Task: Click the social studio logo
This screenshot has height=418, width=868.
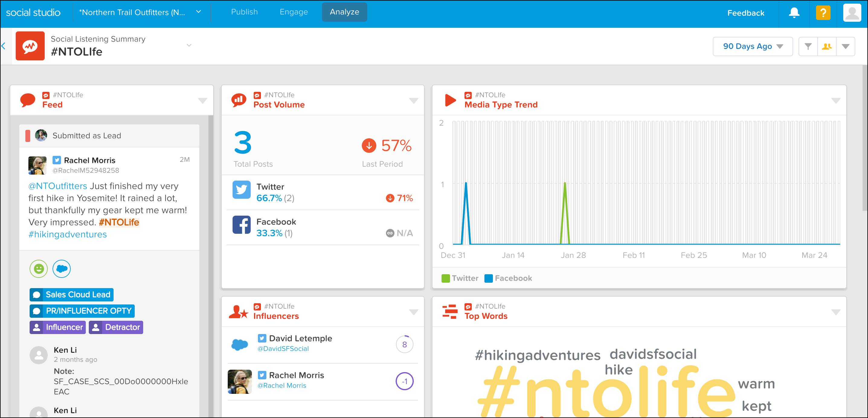Action: pyautogui.click(x=33, y=12)
